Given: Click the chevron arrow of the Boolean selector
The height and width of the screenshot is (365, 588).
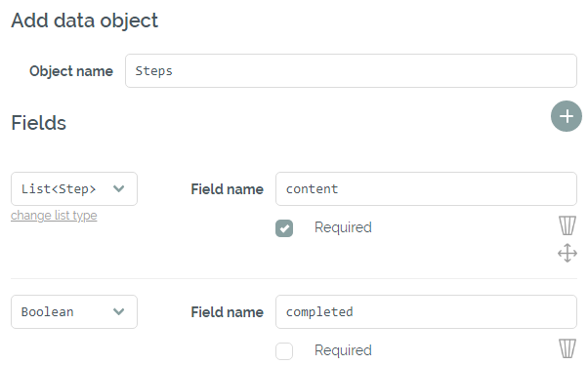Looking at the screenshot, I should [x=118, y=311].
